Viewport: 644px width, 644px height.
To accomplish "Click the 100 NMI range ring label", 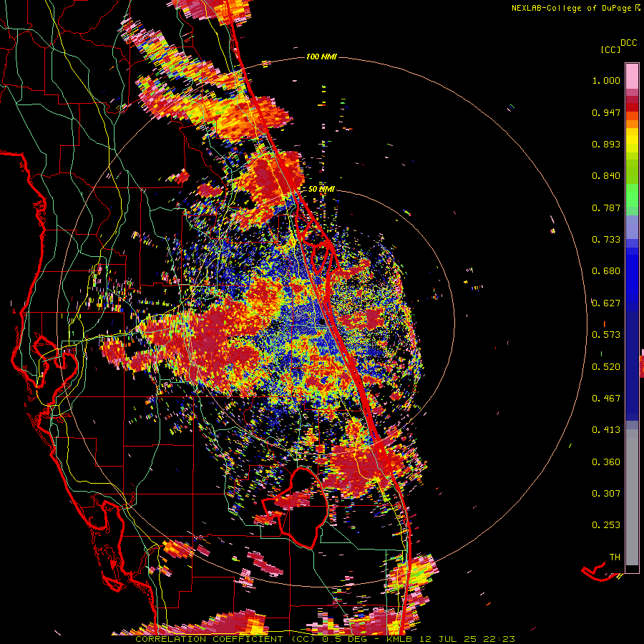I will tap(321, 57).
